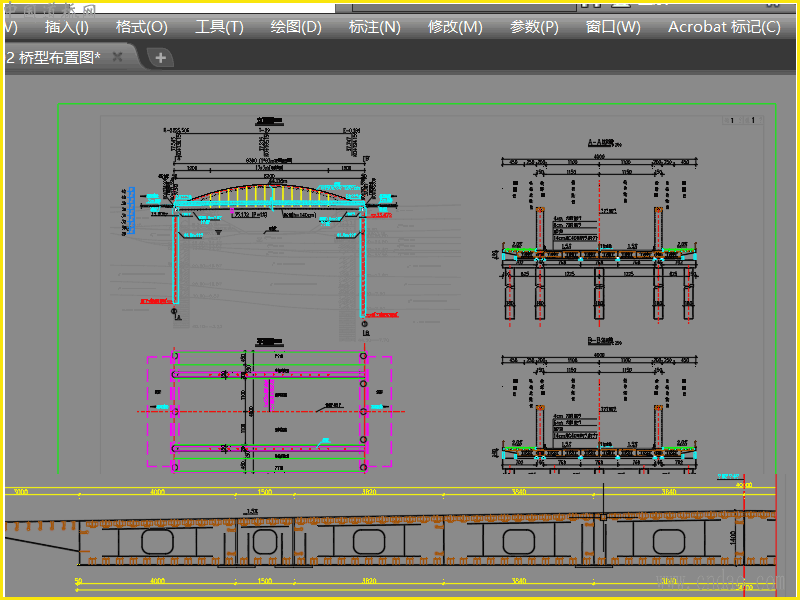Close the 桥型布置图 tab with its X

point(118,57)
